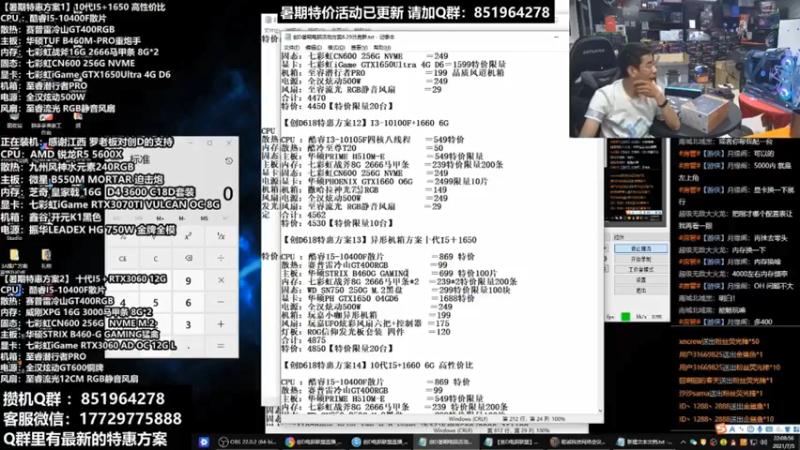Click the 停止推流 button in OBS
800x450 pixels.
[x=641, y=248]
